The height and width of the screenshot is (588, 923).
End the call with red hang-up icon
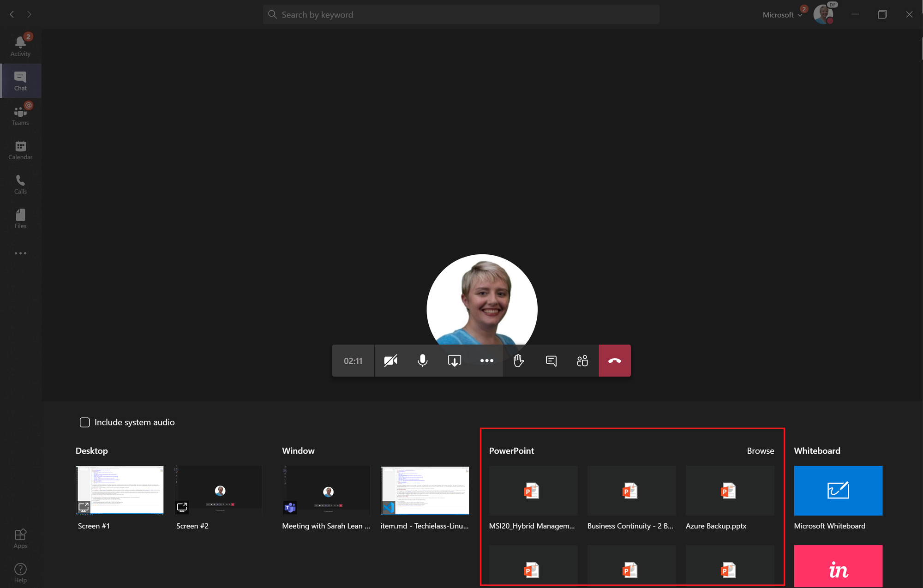click(614, 360)
